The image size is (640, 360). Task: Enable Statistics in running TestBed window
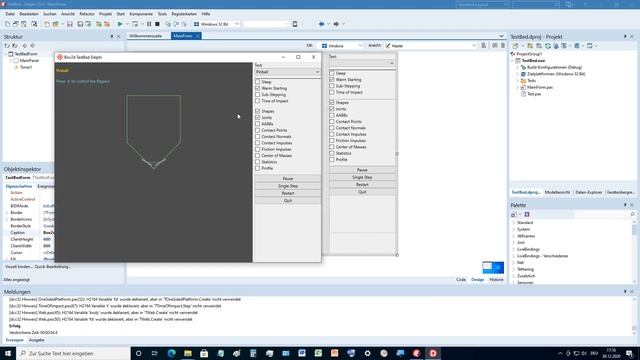[x=258, y=162]
